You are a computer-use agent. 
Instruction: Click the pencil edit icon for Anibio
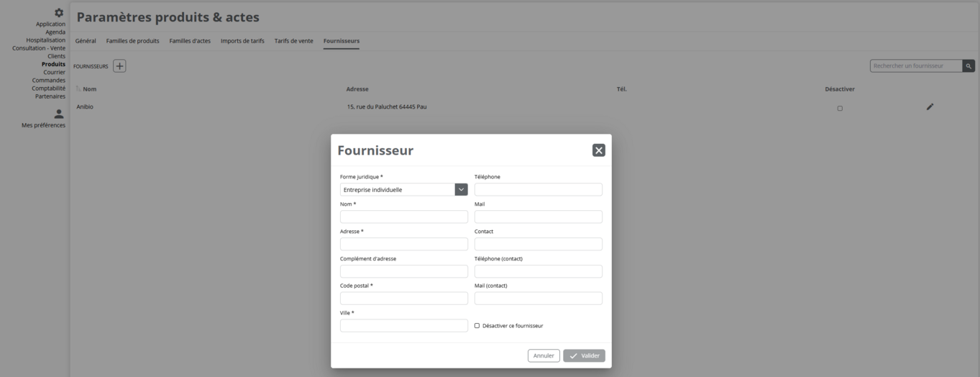930,107
